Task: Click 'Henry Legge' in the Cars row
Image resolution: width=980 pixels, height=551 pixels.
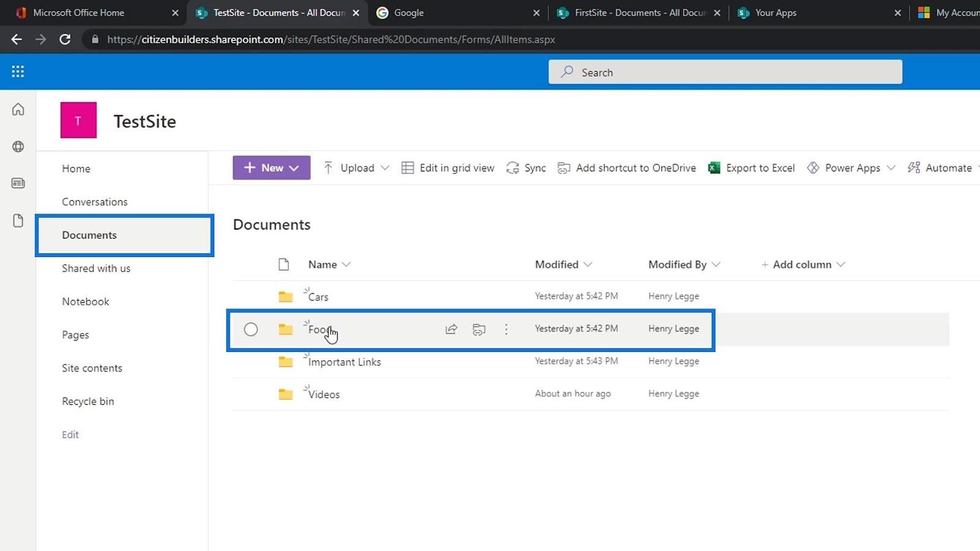Action: click(674, 296)
